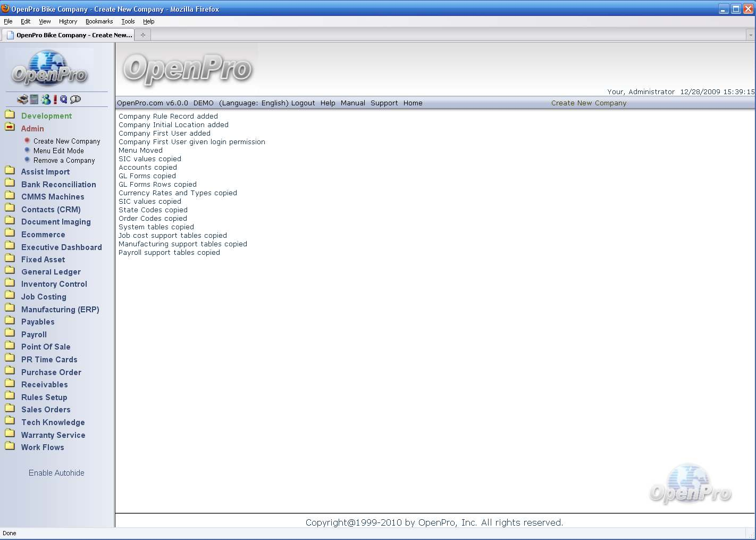Open the Bookmarks menu
This screenshot has width=756, height=540.
point(99,22)
